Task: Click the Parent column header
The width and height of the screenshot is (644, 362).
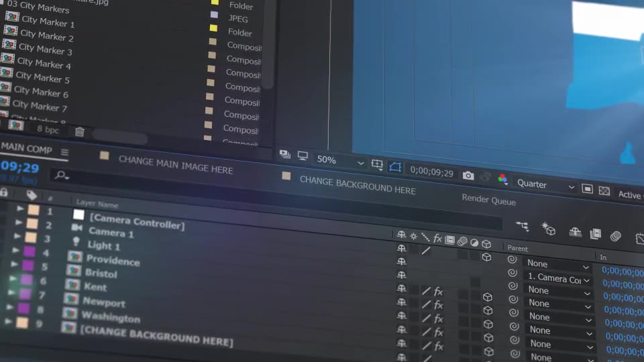Action: tap(517, 248)
